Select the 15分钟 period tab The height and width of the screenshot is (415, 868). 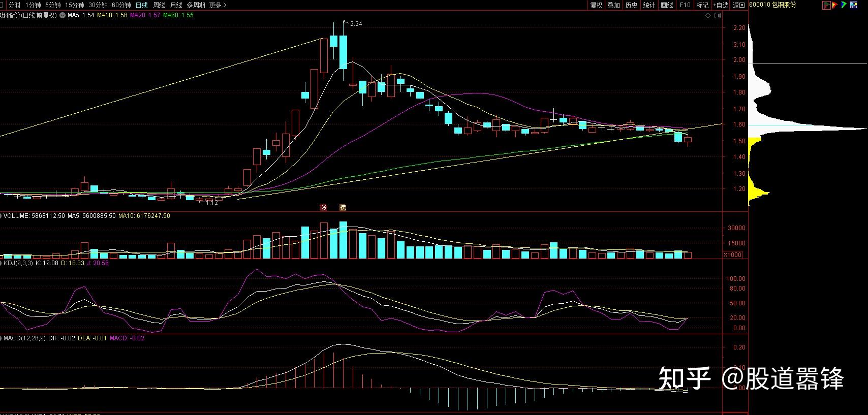click(75, 5)
